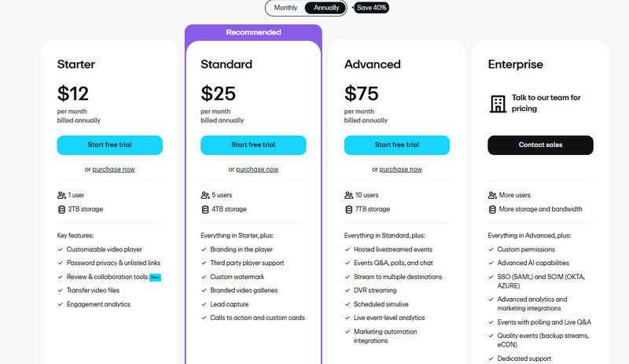Switch billing to Monthly
Screen dimensions: 629x364
click(285, 8)
